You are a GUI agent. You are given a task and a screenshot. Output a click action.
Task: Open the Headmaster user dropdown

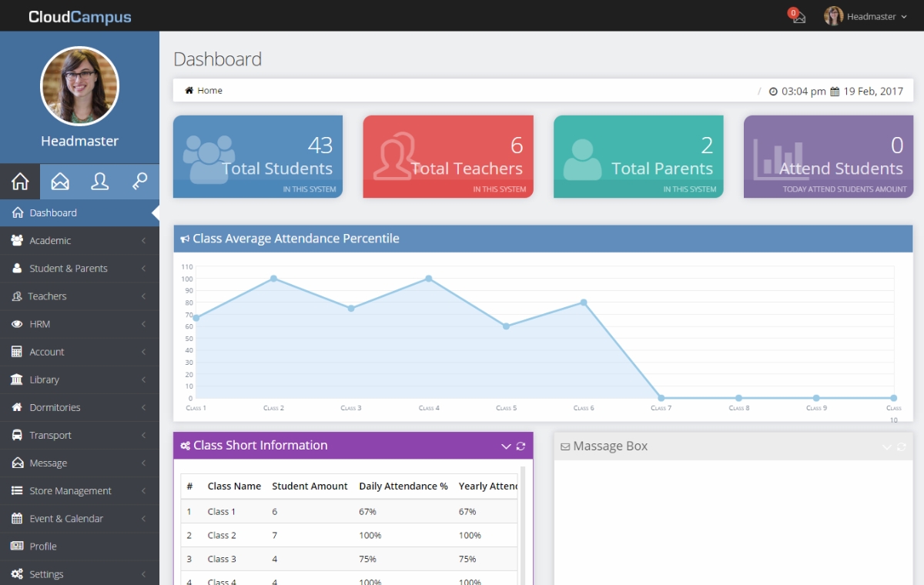click(x=867, y=16)
